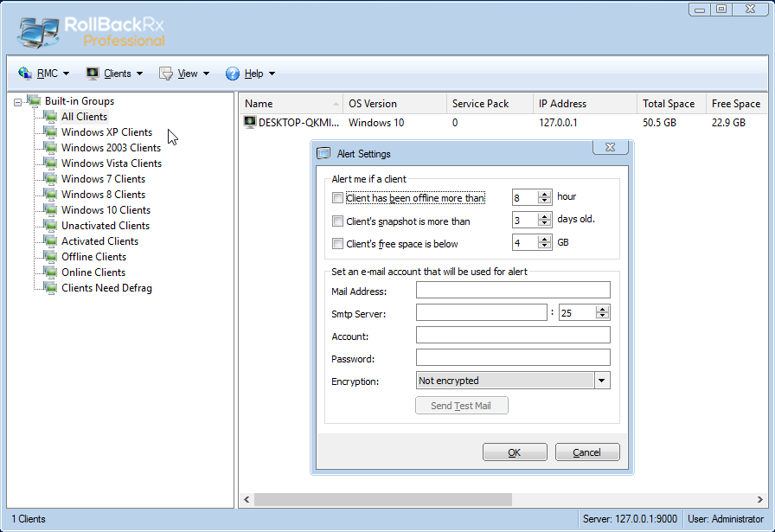Click the Windows 10 Clients group icon
Image resolution: width=775 pixels, height=532 pixels.
point(51,210)
